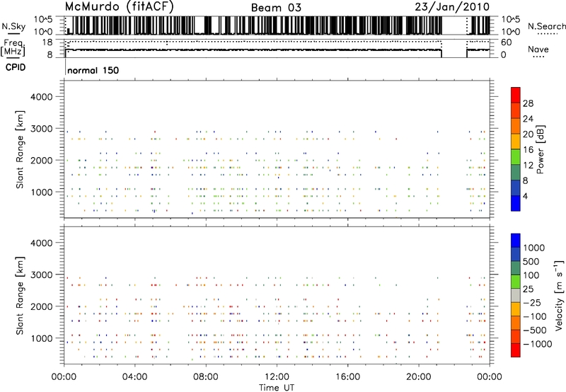The image size is (566, 392).
Task: Click the date "23/Jan/2010"
Action: pos(452,7)
